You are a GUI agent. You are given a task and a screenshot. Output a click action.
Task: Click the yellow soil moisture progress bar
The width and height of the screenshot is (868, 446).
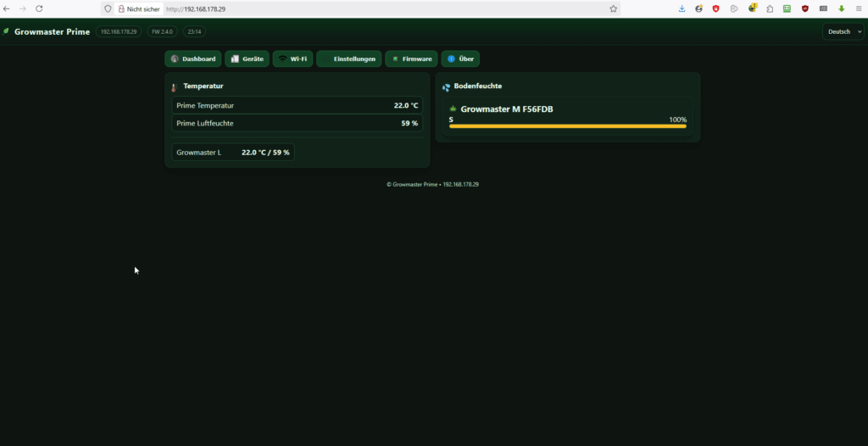pyautogui.click(x=567, y=126)
